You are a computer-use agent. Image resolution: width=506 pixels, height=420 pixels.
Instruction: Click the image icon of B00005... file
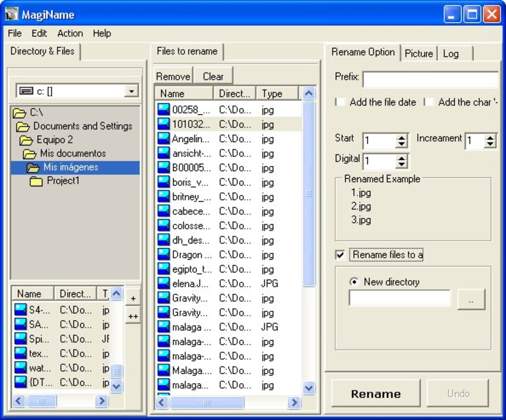(x=164, y=168)
